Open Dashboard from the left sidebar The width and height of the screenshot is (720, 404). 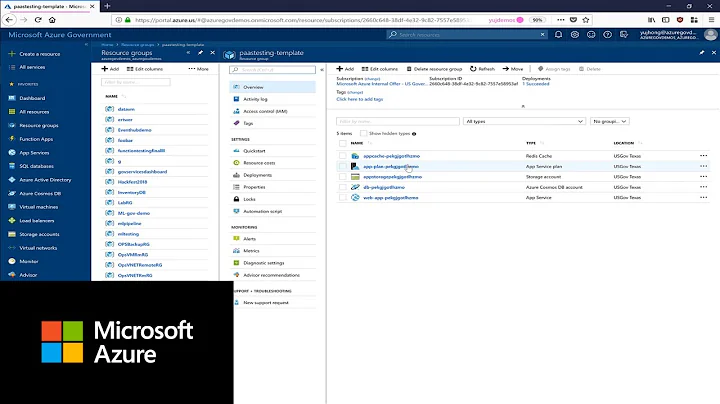(32, 98)
